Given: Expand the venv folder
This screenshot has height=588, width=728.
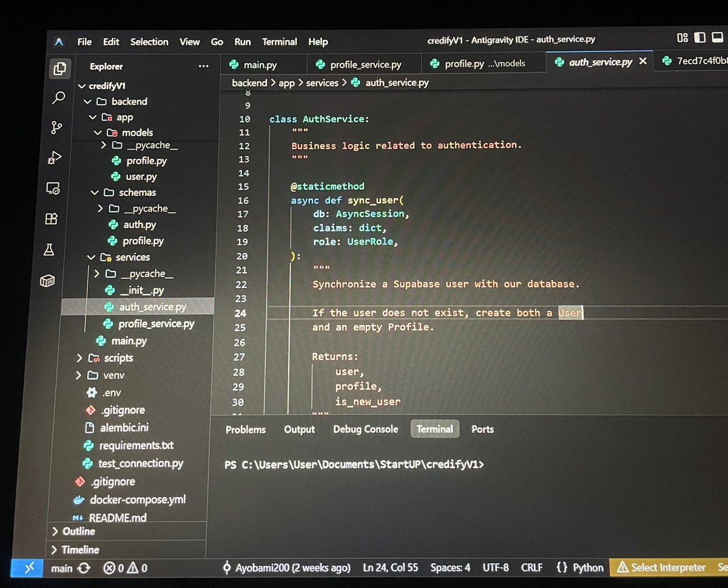Looking at the screenshot, I should pyautogui.click(x=78, y=375).
